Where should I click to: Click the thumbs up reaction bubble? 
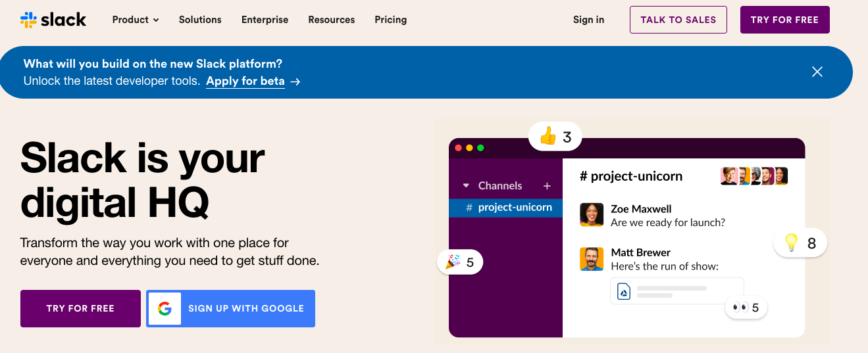pos(555,137)
